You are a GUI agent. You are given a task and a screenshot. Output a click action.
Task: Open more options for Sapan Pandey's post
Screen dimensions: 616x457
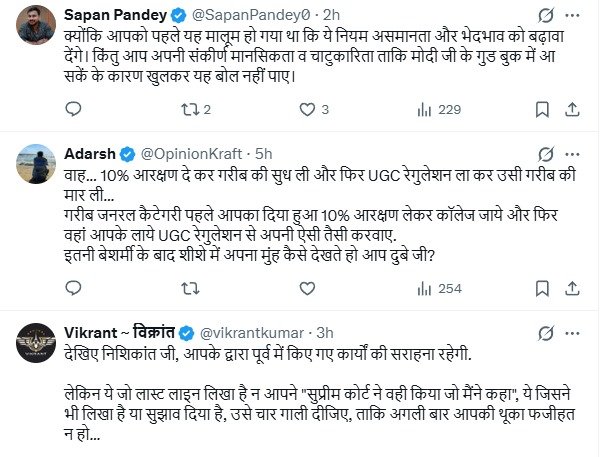[579, 16]
